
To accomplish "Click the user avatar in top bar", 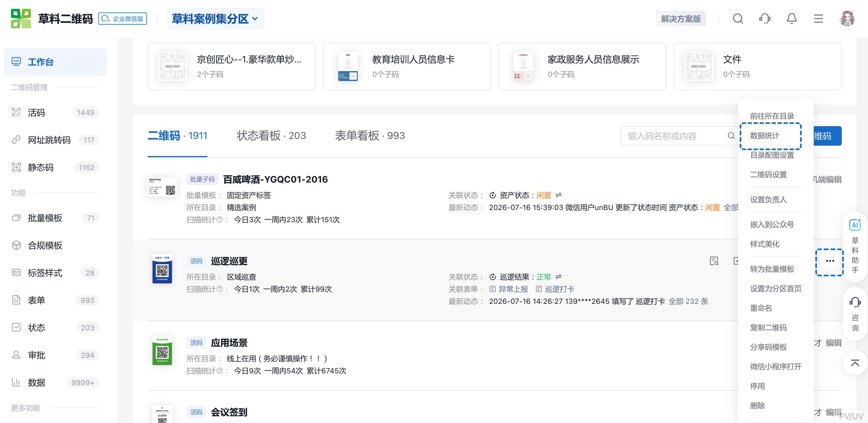I will pyautogui.click(x=848, y=19).
